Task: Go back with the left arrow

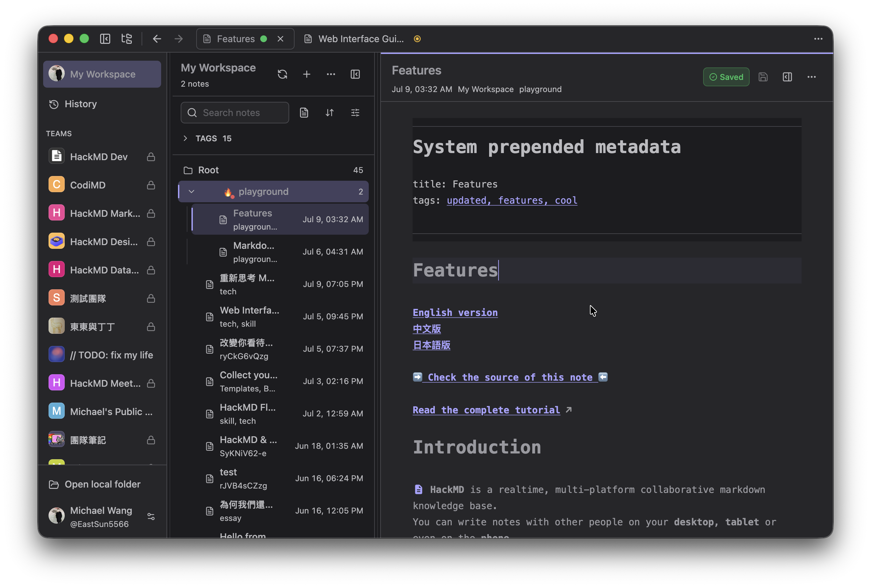Action: pos(157,38)
